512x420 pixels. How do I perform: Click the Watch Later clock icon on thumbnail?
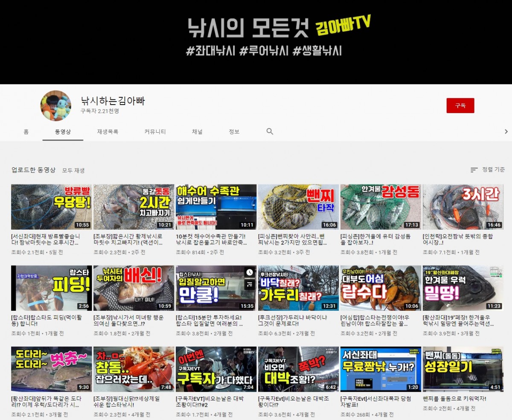click(x=250, y=272)
